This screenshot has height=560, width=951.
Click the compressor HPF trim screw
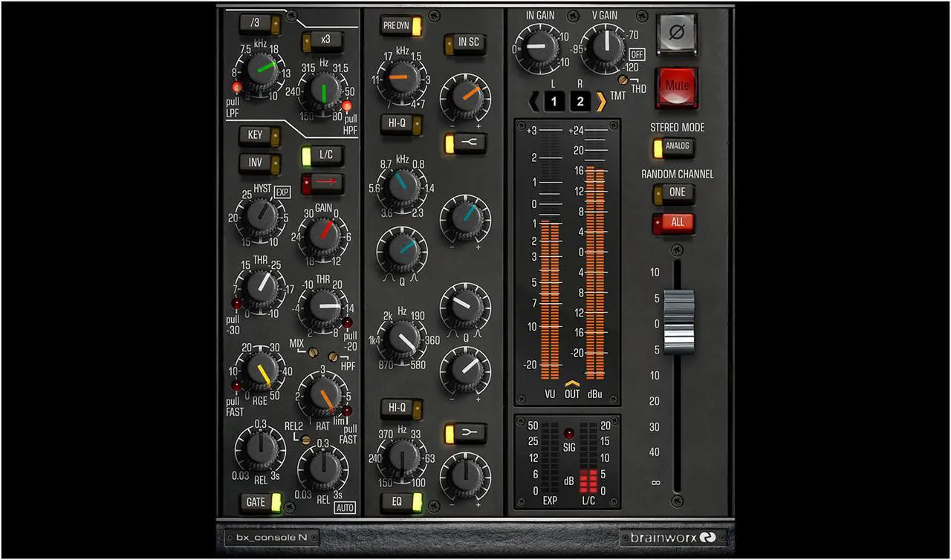coord(334,357)
